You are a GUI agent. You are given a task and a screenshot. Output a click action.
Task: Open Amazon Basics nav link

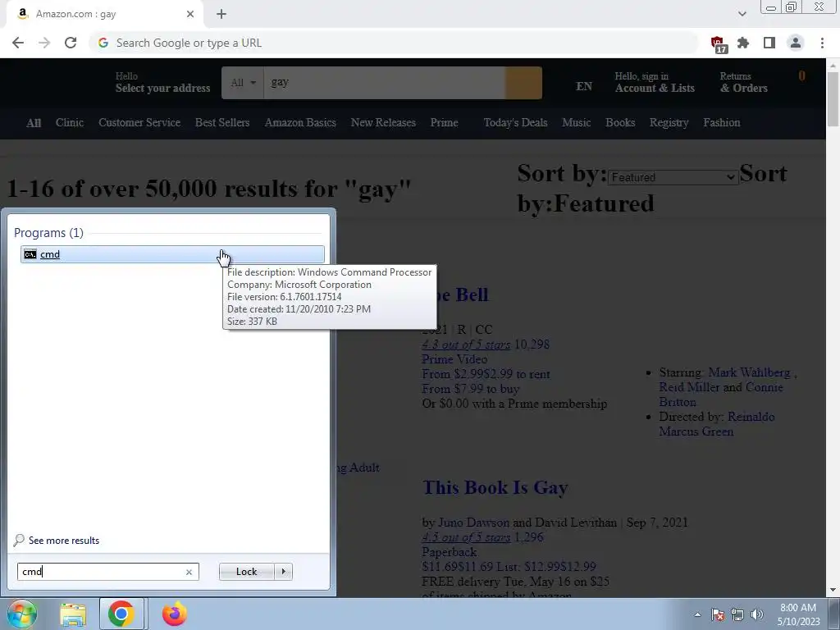coord(300,123)
